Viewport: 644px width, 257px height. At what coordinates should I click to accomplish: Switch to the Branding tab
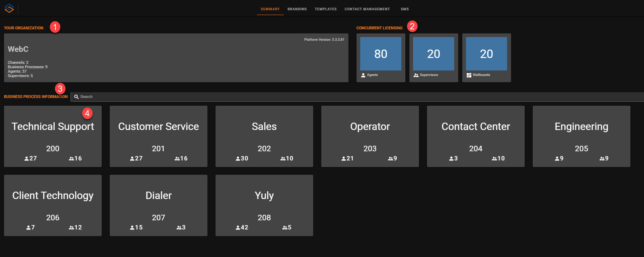pos(297,9)
